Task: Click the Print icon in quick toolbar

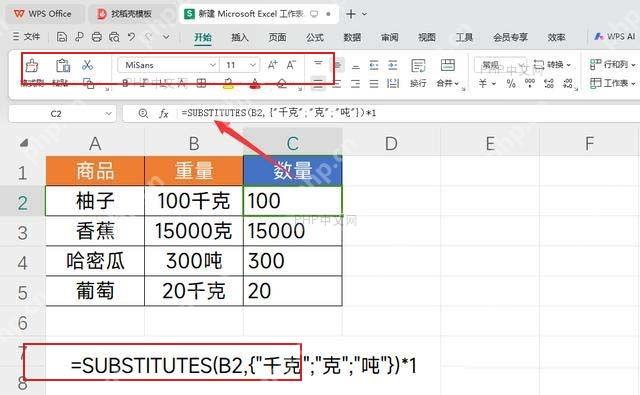Action: pos(96,37)
